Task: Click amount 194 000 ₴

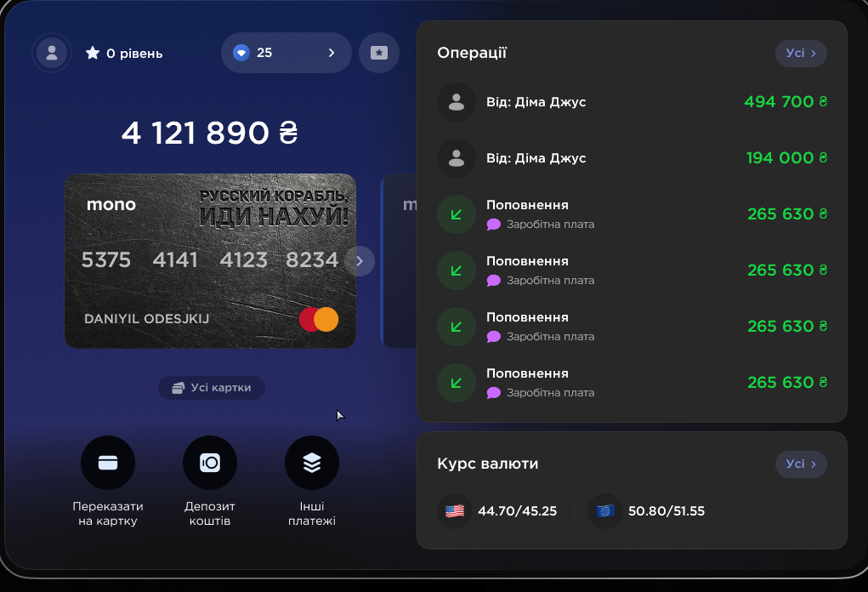Action: point(786,158)
